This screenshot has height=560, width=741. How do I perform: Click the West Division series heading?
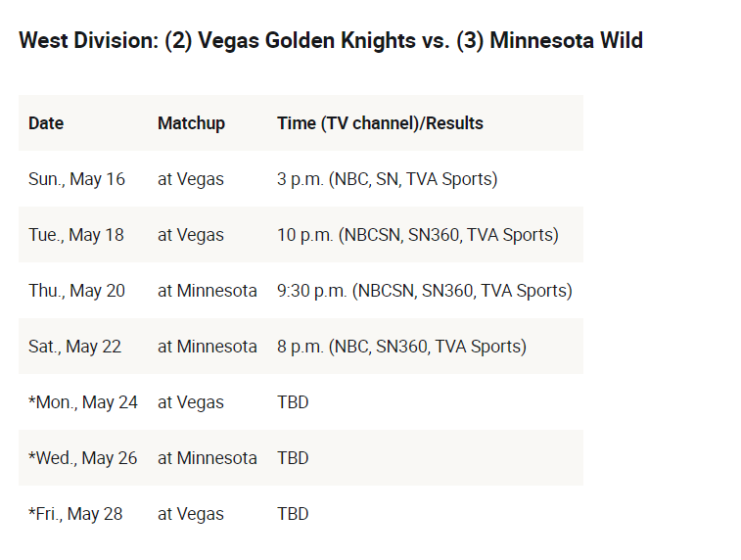(x=331, y=41)
